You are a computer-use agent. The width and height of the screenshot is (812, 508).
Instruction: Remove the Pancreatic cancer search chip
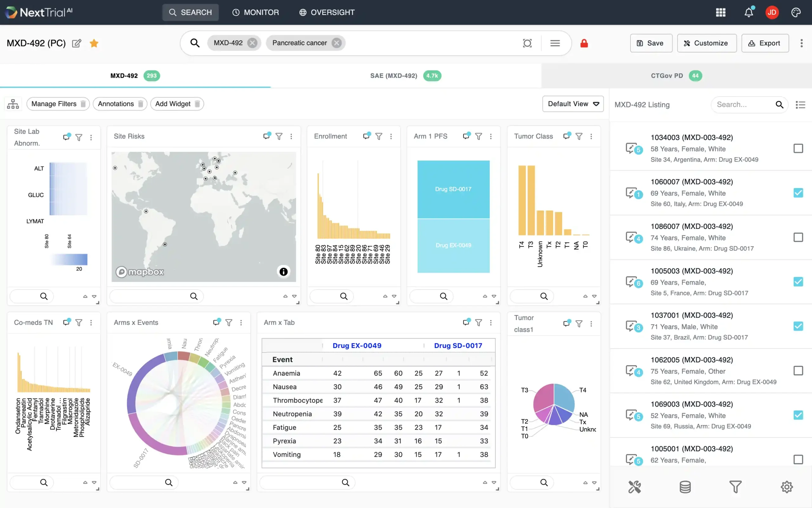(337, 43)
